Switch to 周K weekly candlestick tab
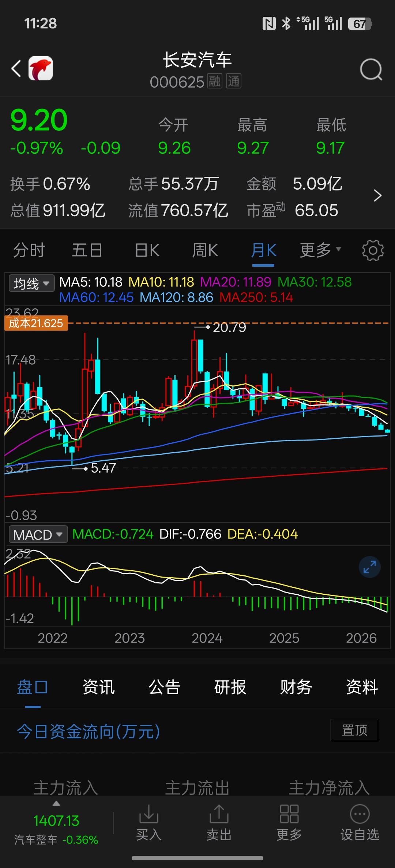 (205, 250)
